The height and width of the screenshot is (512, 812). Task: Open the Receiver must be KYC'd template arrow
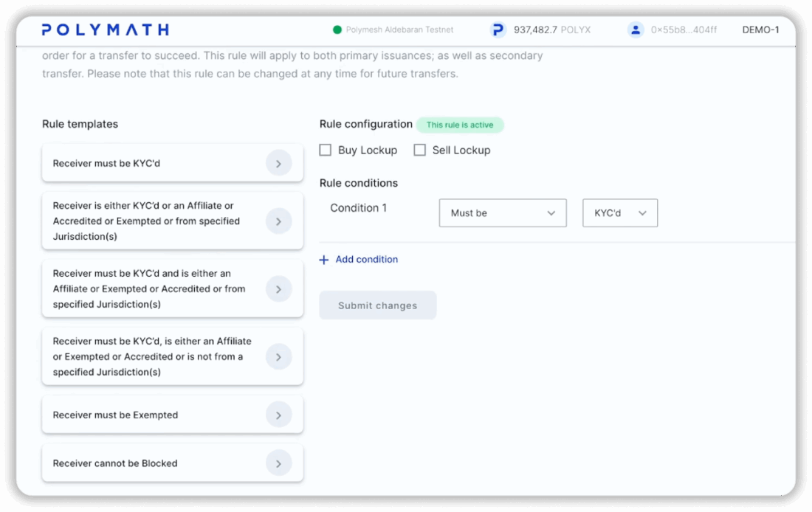coord(279,163)
